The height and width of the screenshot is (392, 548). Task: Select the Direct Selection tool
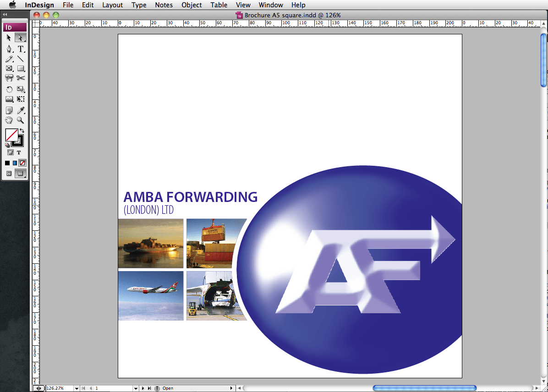pyautogui.click(x=20, y=38)
